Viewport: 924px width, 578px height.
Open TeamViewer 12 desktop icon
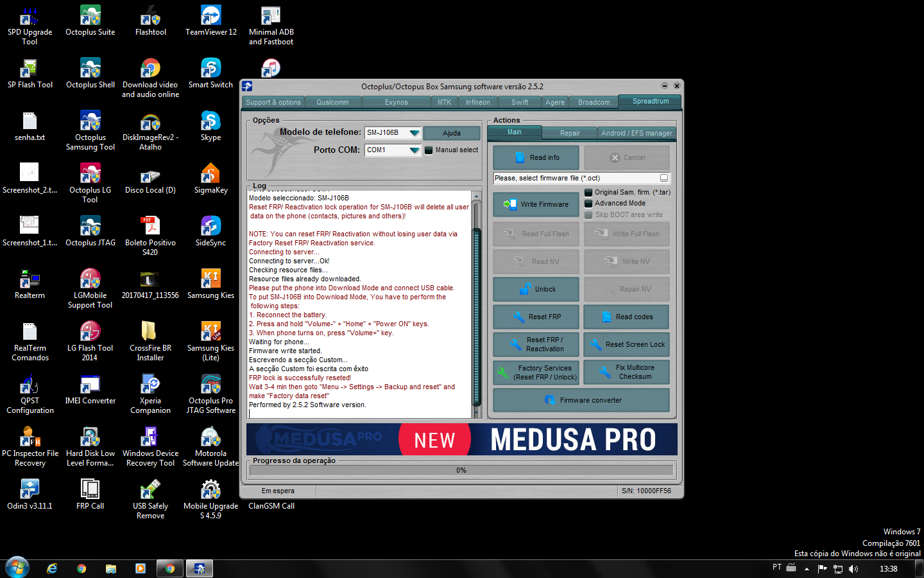coord(210,21)
